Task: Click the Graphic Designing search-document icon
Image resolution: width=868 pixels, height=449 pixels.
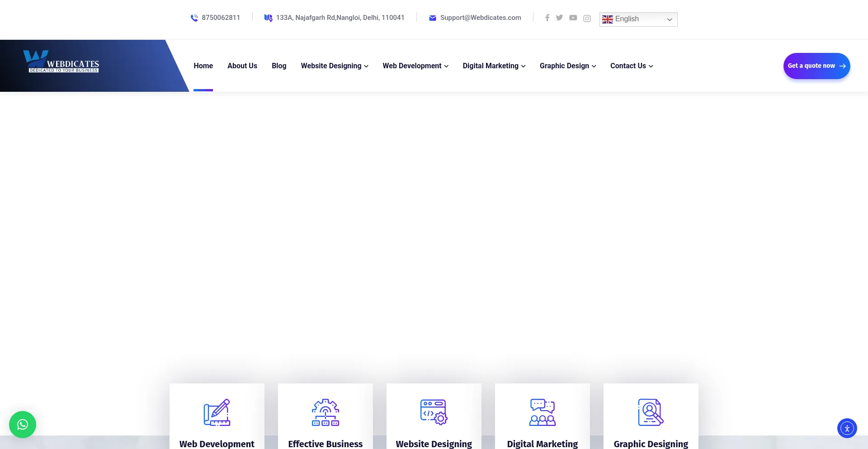Action: pyautogui.click(x=651, y=412)
